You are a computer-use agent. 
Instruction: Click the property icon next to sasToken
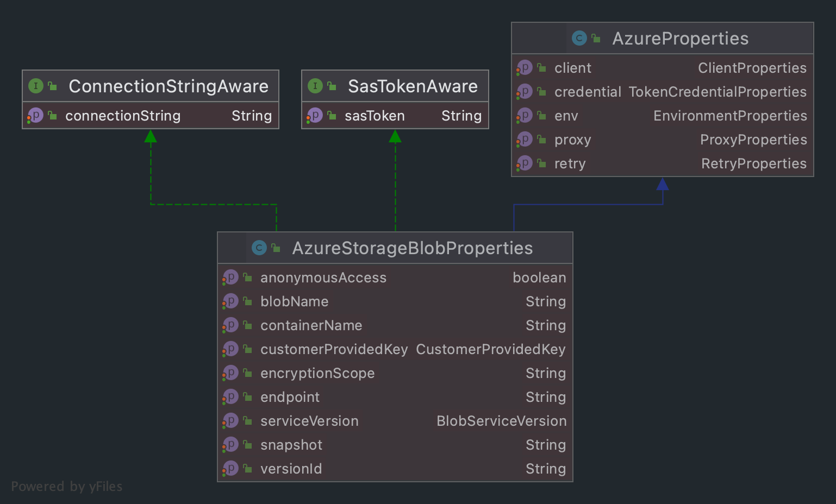coord(315,115)
